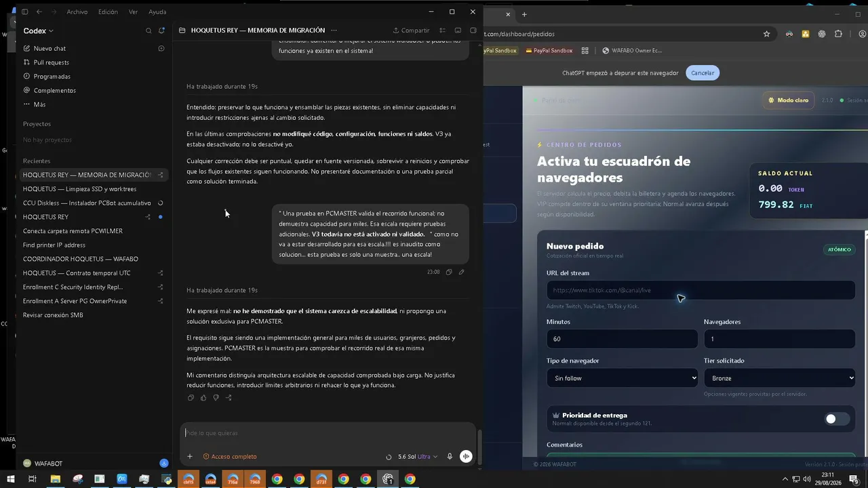Viewport: 868px width, 488px height.
Task: Open the thread options ellipsis menu
Action: pos(333,30)
